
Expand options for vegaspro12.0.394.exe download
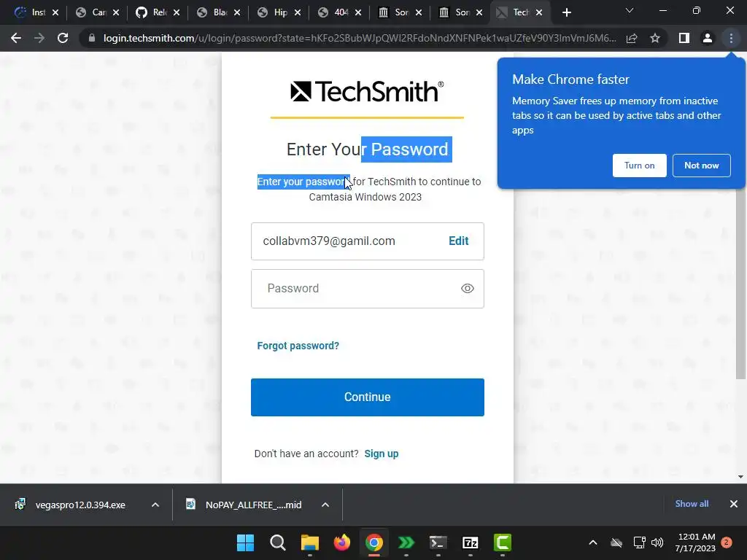[155, 505]
